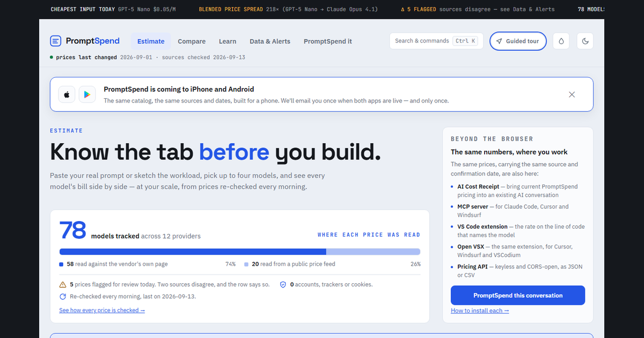Open the PromptSpend it page
644x338 pixels.
coord(328,41)
